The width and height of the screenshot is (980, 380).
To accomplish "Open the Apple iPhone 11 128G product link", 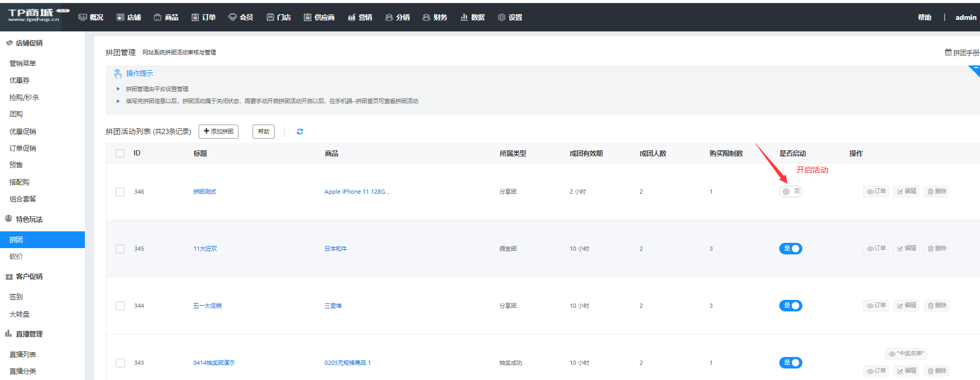I will click(356, 192).
